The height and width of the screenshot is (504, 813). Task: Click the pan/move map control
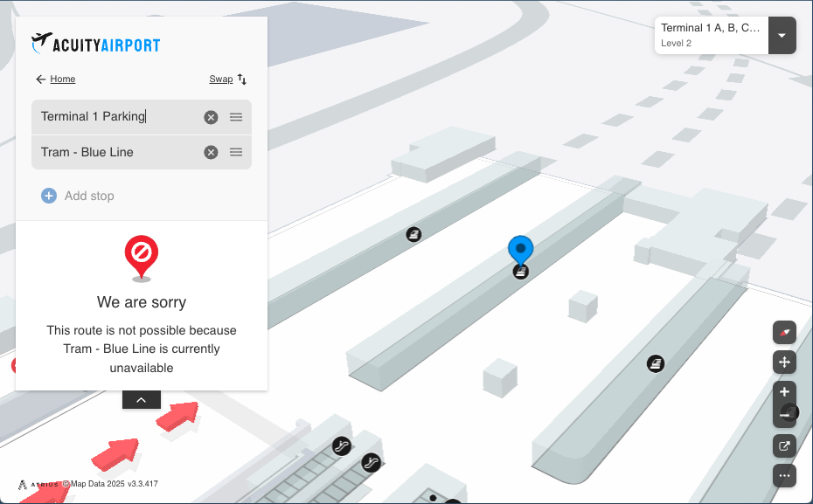pyautogui.click(x=784, y=362)
